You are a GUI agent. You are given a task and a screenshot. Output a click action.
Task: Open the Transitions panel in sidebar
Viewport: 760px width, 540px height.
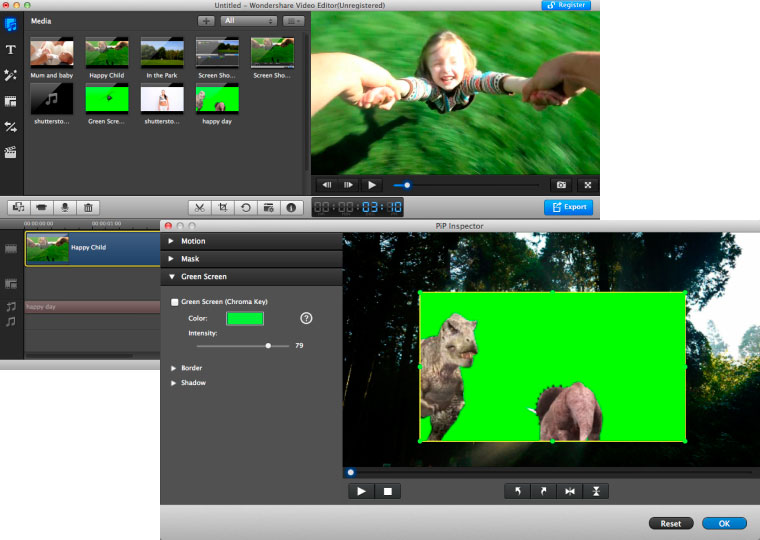[11, 127]
